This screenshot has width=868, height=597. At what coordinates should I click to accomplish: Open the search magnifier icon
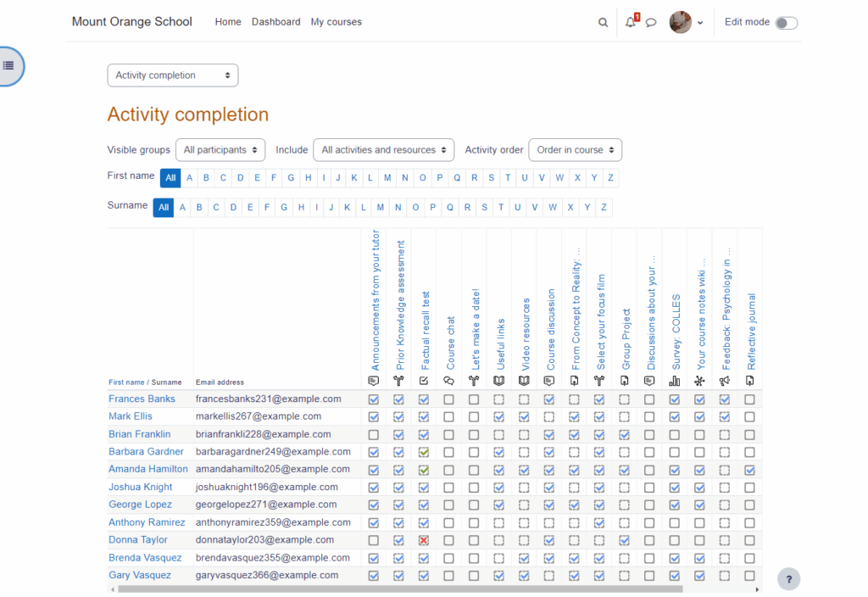click(x=603, y=23)
